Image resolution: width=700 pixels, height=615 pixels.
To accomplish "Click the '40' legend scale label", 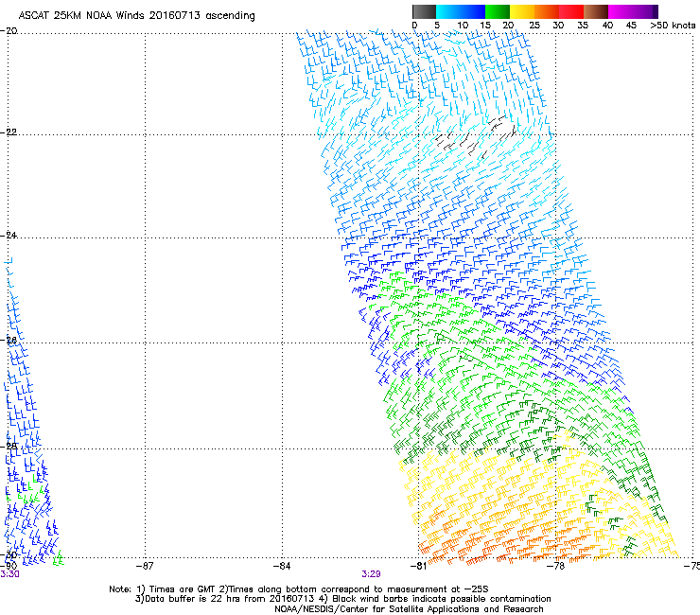I will point(607,26).
